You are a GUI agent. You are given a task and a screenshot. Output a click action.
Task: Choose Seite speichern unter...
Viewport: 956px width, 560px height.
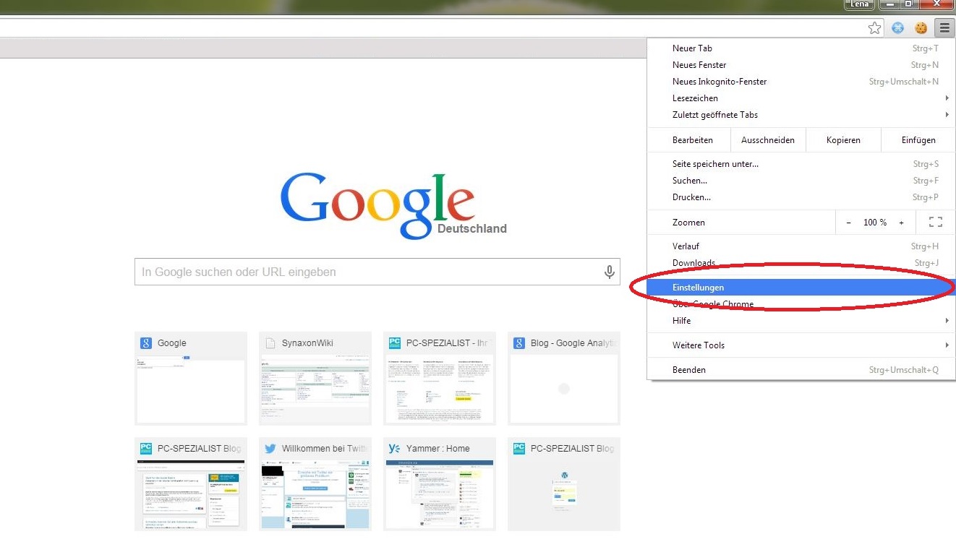point(801,164)
